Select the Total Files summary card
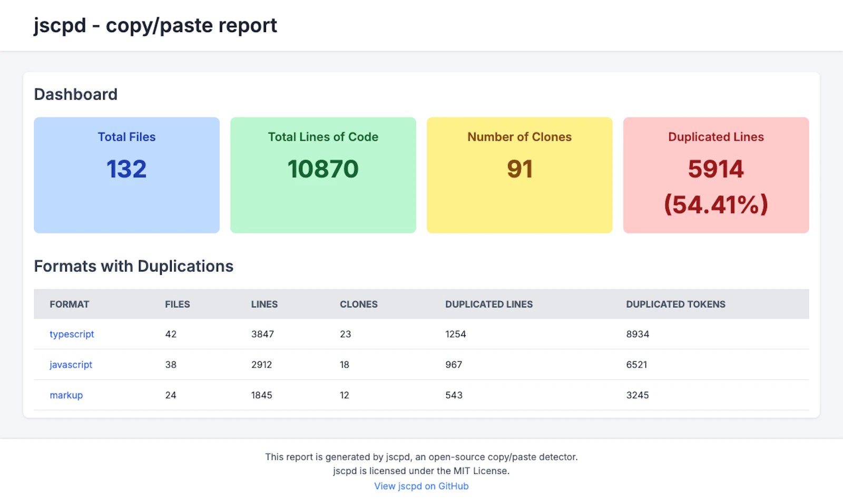Viewport: 843px width, 504px height. click(x=126, y=175)
